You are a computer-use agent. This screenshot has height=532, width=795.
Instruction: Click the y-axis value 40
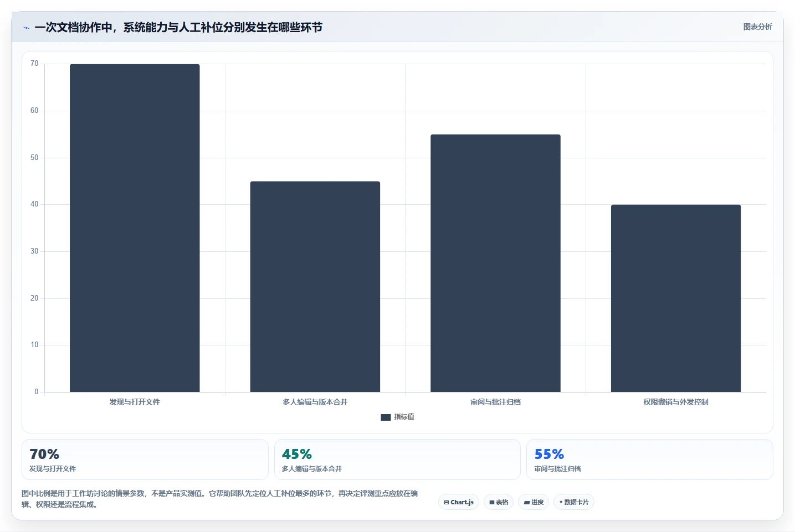click(x=34, y=204)
